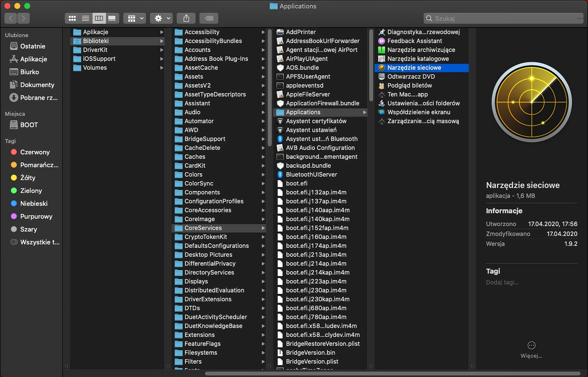Select the red Czerwony tag swatch
This screenshot has width=588, height=377.
tap(13, 152)
